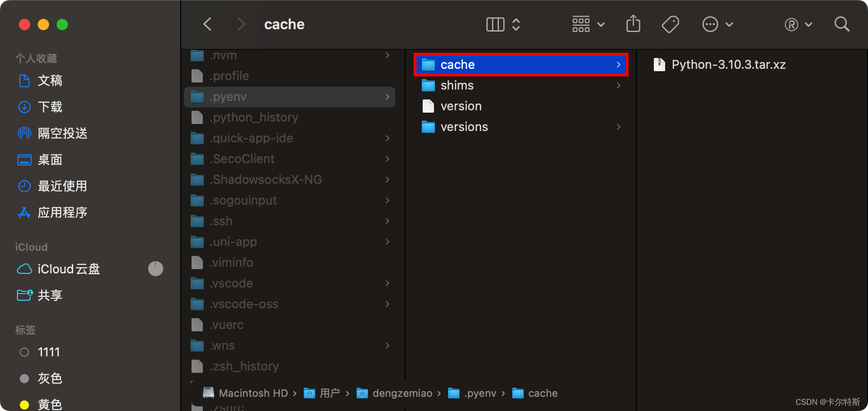Select the gray 灰色 tag

(25, 378)
